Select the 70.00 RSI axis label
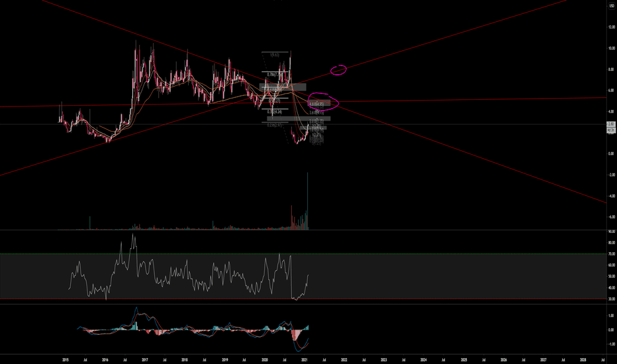617x364 pixels. pyautogui.click(x=612, y=254)
